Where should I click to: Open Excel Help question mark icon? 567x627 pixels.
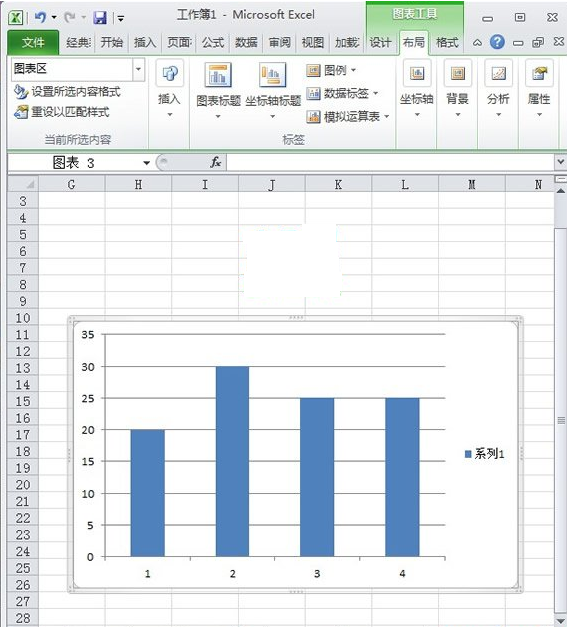point(497,42)
